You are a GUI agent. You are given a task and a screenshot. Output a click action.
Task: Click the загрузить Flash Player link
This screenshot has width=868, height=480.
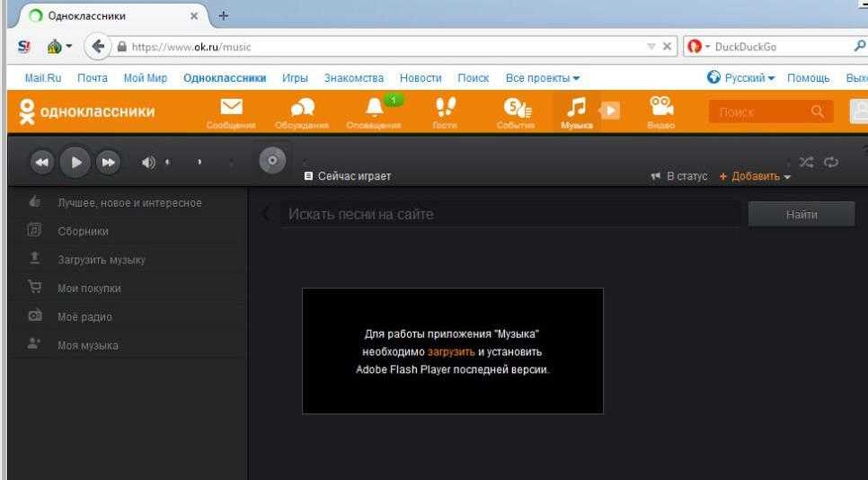(x=451, y=351)
